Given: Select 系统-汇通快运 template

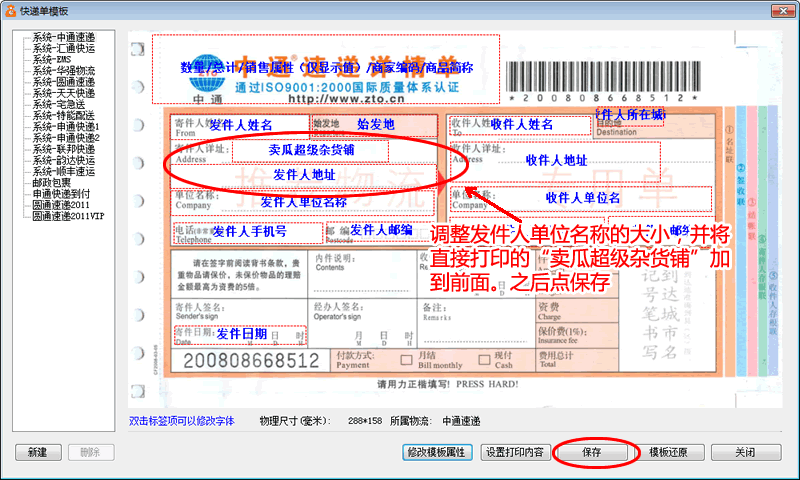Looking at the screenshot, I should 63,48.
